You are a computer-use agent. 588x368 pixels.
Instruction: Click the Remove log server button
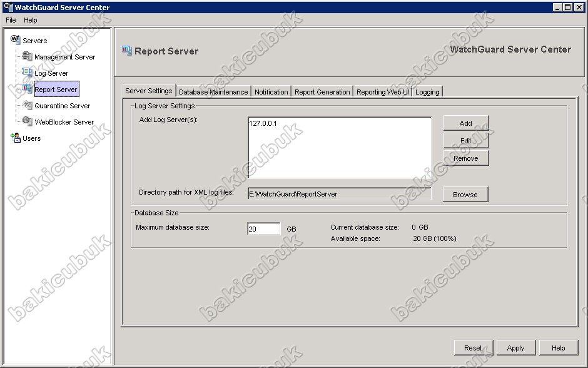pos(466,158)
